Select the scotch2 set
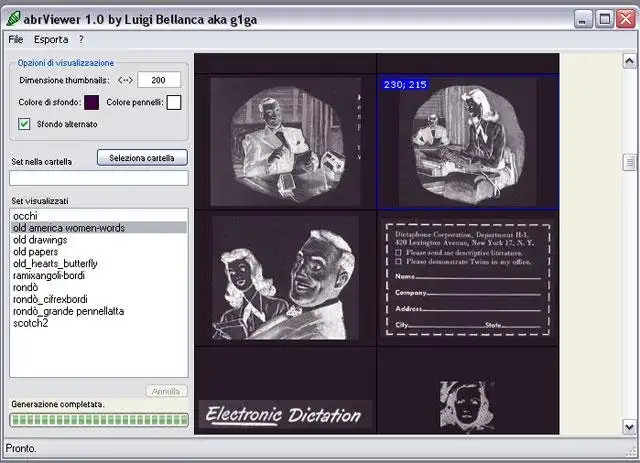Screen dimensions: 640x463 tap(99, 323)
